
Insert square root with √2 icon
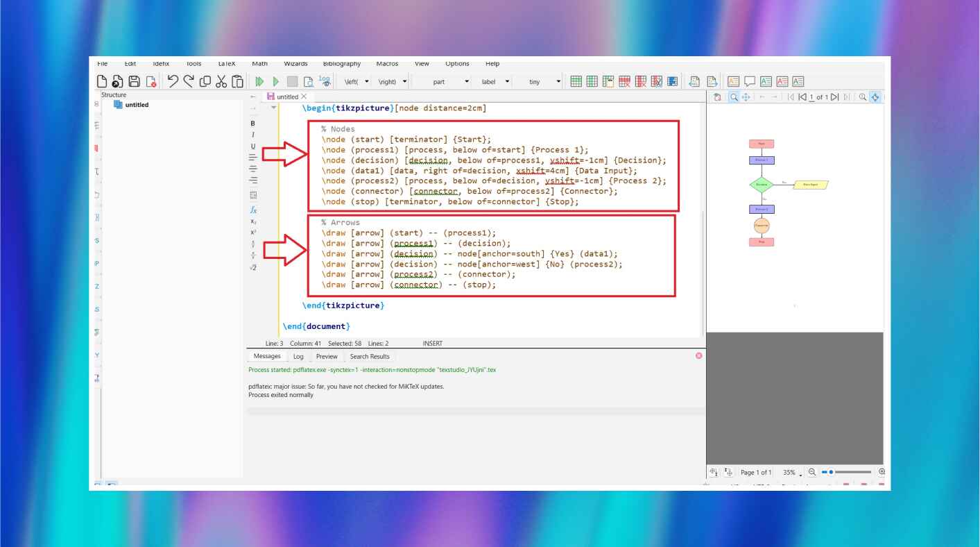tap(253, 267)
